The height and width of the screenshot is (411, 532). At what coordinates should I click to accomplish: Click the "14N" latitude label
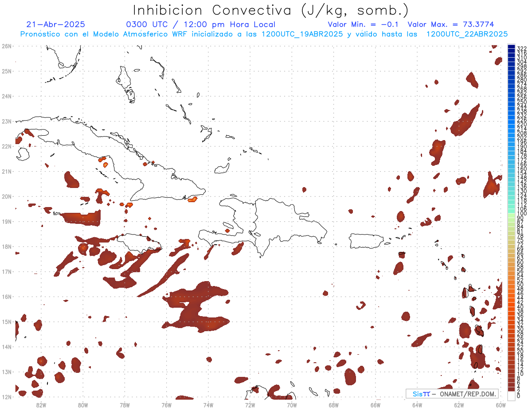tap(6, 347)
